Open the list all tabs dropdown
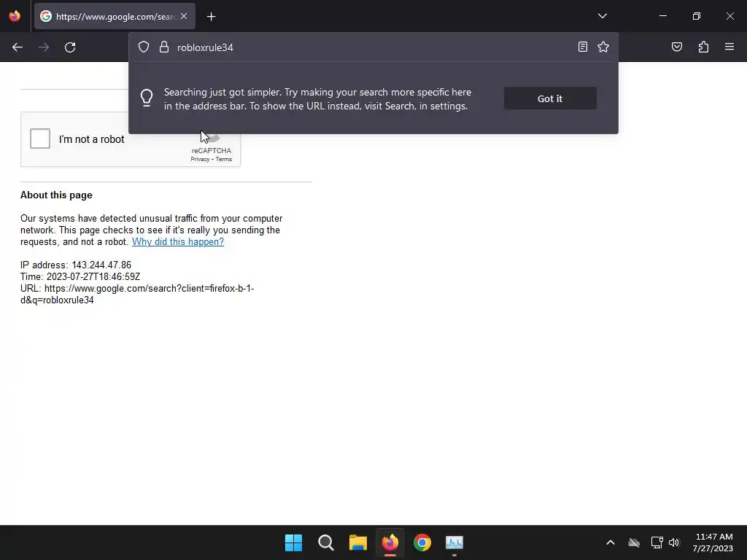Image resolution: width=747 pixels, height=560 pixels. [x=602, y=16]
